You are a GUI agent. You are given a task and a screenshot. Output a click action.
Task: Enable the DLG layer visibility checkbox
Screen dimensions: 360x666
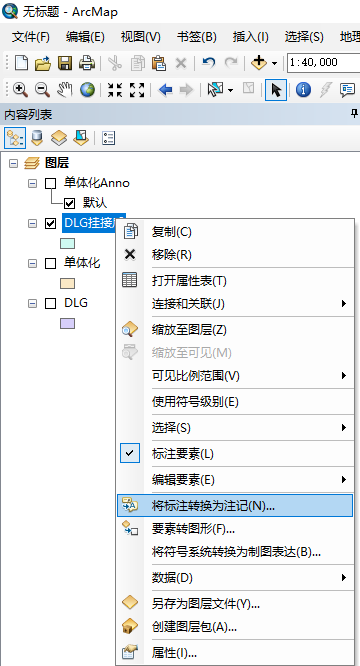51,304
